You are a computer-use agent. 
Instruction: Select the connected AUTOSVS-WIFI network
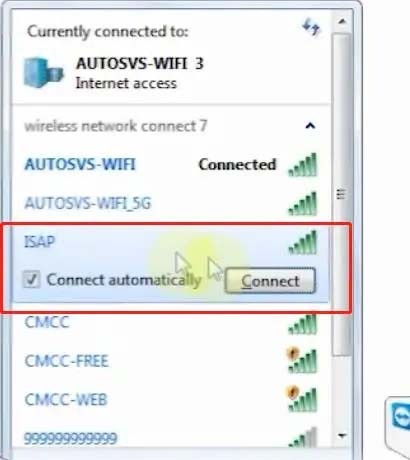tap(170, 165)
